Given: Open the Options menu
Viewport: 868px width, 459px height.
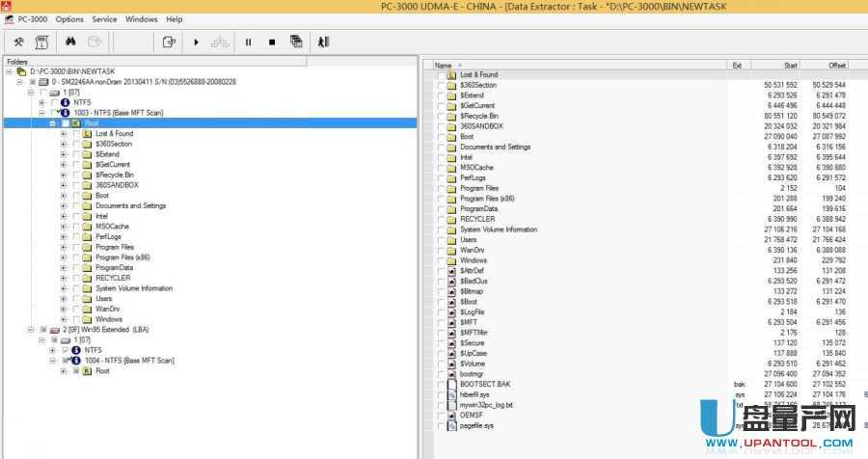Looking at the screenshot, I should tap(69, 19).
